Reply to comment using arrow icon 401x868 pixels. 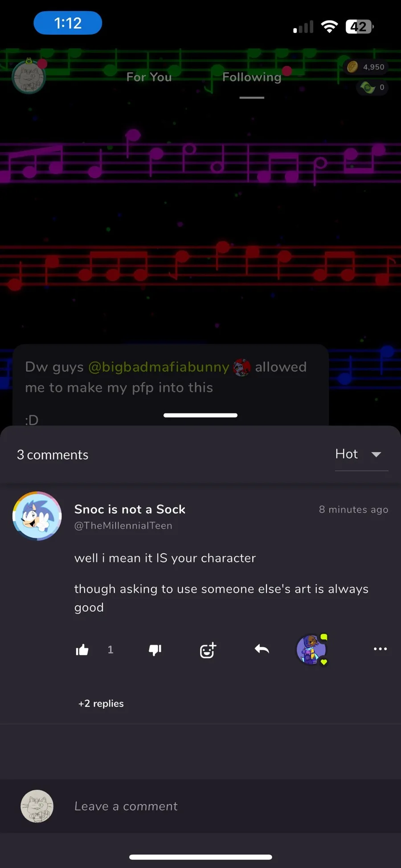coord(262,649)
